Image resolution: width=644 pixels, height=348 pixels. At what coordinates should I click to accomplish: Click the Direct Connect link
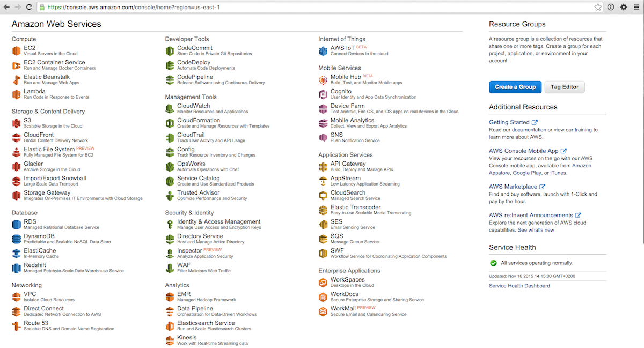43,308
